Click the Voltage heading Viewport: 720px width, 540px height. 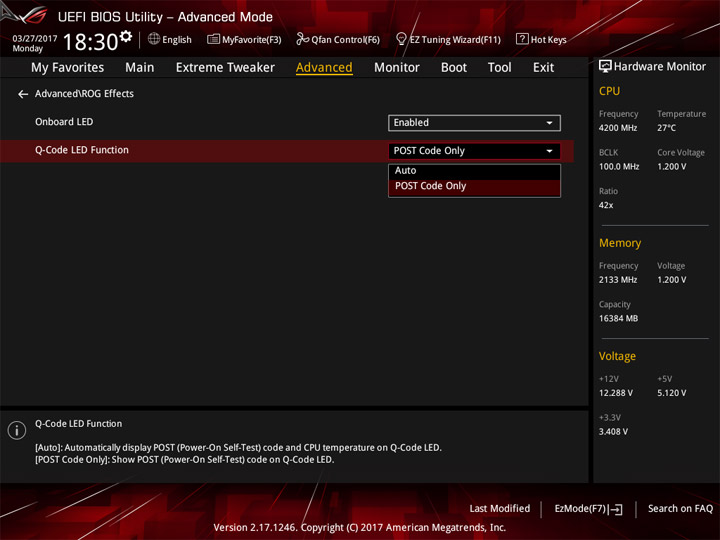[617, 356]
